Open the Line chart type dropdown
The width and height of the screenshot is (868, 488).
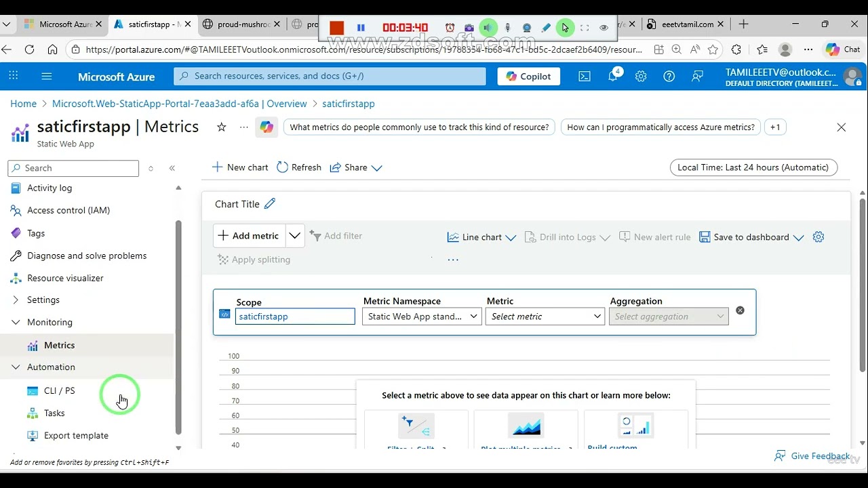point(482,237)
